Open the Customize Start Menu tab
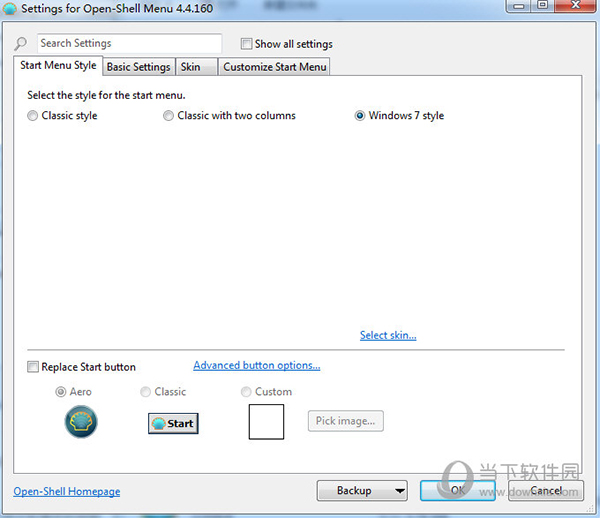 pos(274,67)
